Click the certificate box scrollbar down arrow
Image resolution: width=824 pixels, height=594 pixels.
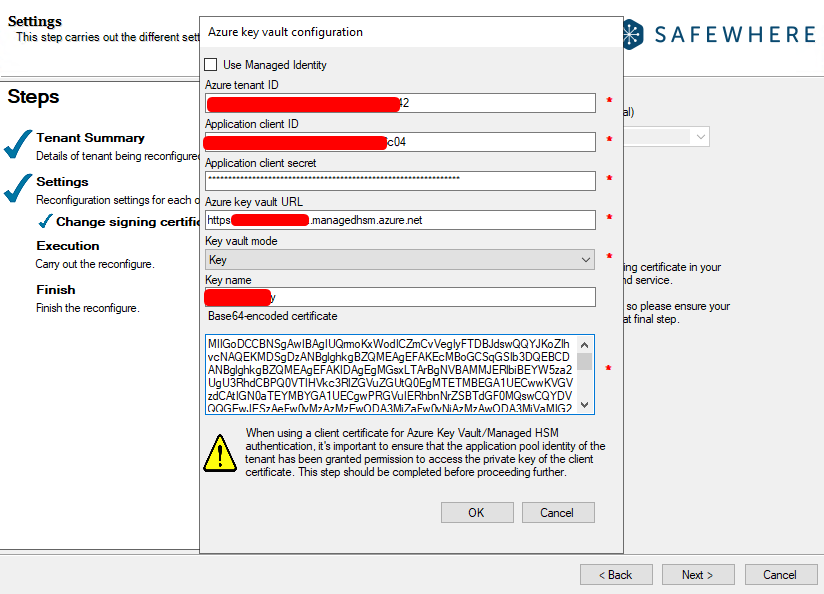(585, 406)
